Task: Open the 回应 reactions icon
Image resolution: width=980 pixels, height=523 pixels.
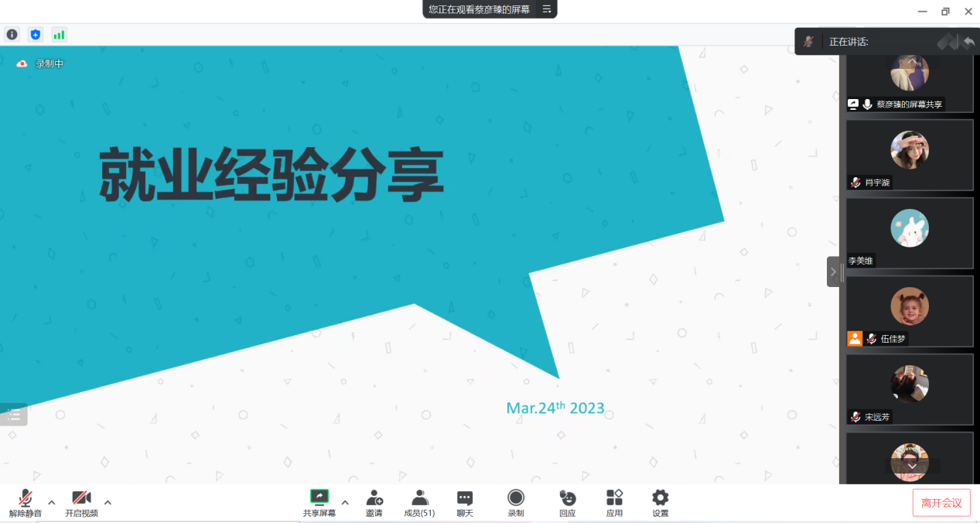Action: pos(567,502)
